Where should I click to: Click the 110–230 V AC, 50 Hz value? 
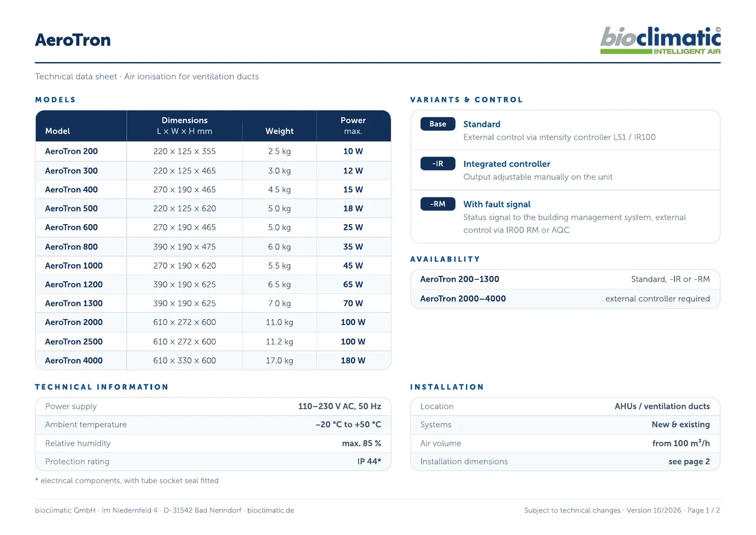(x=340, y=407)
